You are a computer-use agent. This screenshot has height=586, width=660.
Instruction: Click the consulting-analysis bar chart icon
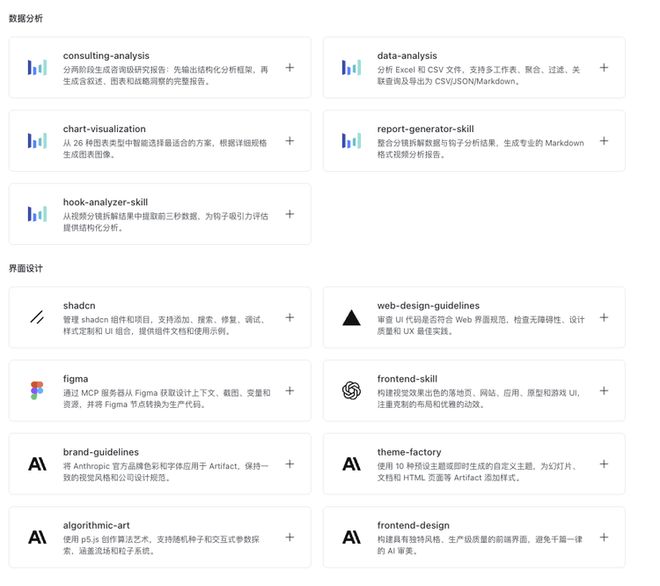[x=37, y=68]
